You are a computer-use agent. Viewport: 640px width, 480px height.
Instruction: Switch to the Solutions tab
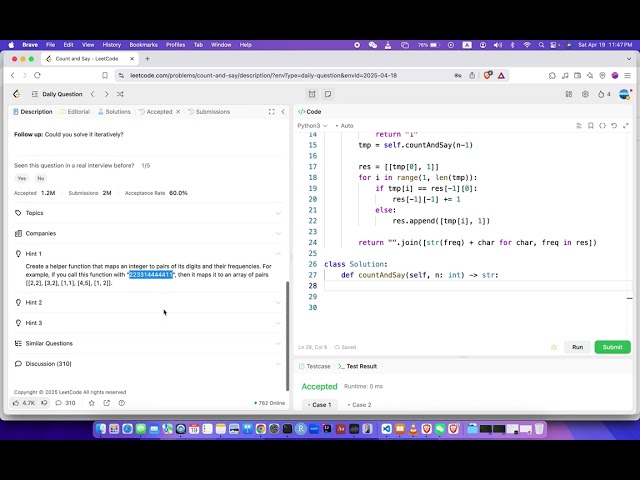[114, 111]
